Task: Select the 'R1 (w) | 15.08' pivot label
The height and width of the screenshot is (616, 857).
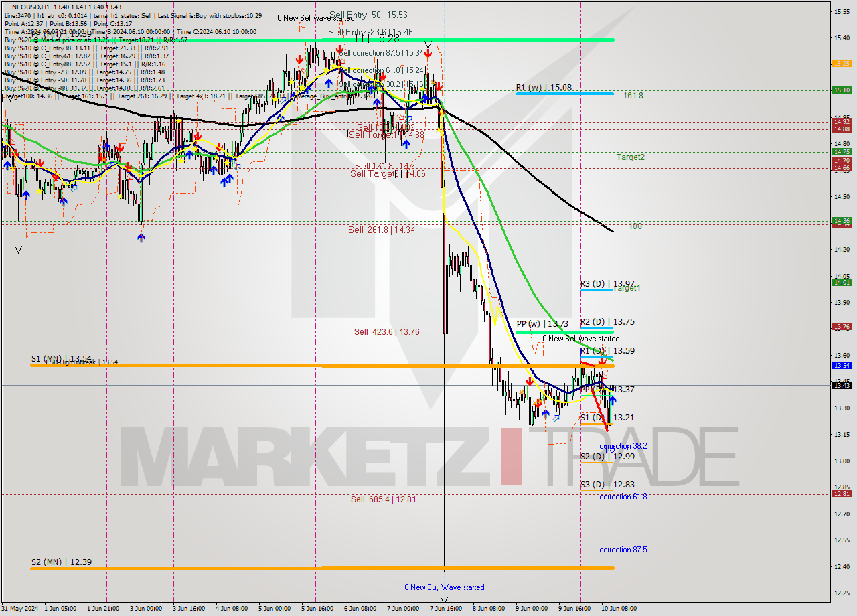Action: coord(544,87)
